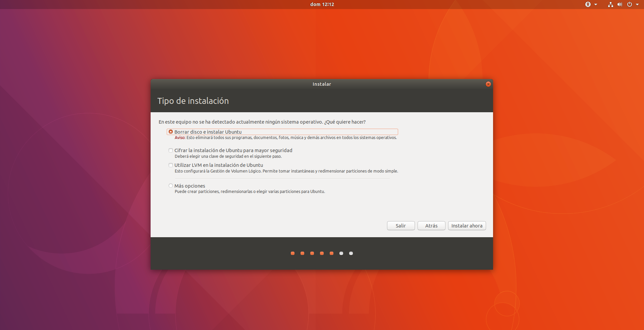Click the 'Instalar' window title bar text
The height and width of the screenshot is (330, 644).
(x=322, y=84)
